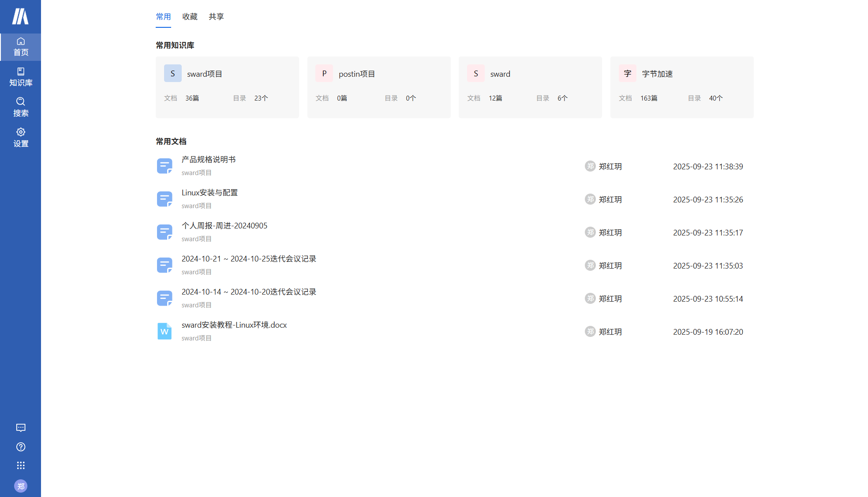Open 2024-10-14 ~ 2024-10-20迭代会议记录 document
Image resolution: width=868 pixels, height=497 pixels.
(249, 292)
